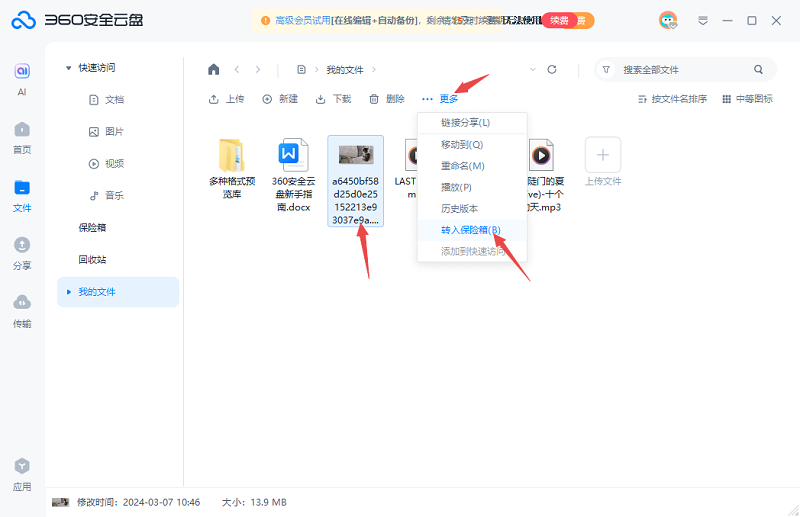Open the title bar menu icon beside minimize
Viewport: 800px width, 517px height.
click(x=703, y=20)
